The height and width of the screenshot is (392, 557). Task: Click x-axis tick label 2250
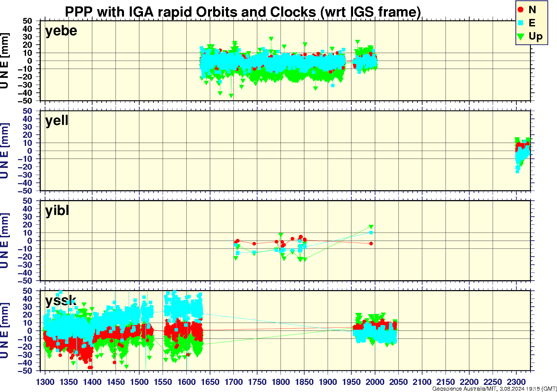click(493, 382)
